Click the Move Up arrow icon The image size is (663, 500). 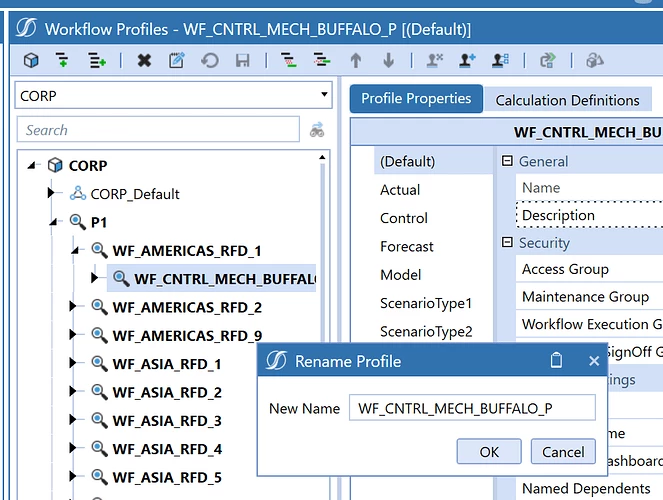coord(356,60)
